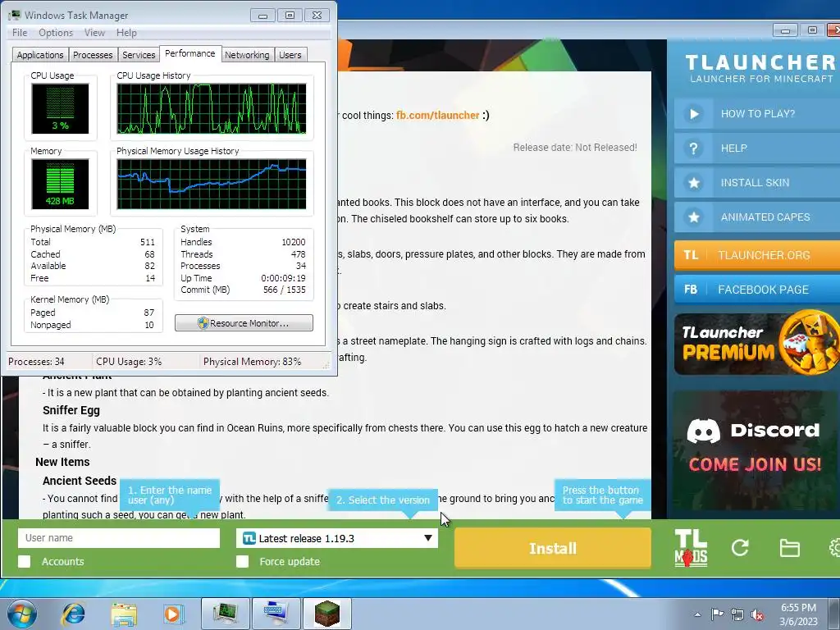
Task: Click Processes: 34 in status bar
Action: [36, 362]
